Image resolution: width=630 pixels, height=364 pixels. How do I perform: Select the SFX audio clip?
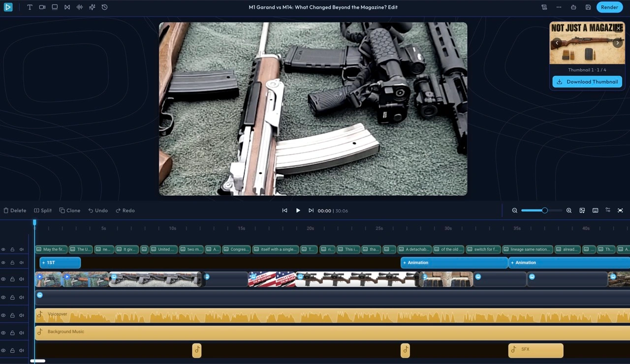click(536, 350)
